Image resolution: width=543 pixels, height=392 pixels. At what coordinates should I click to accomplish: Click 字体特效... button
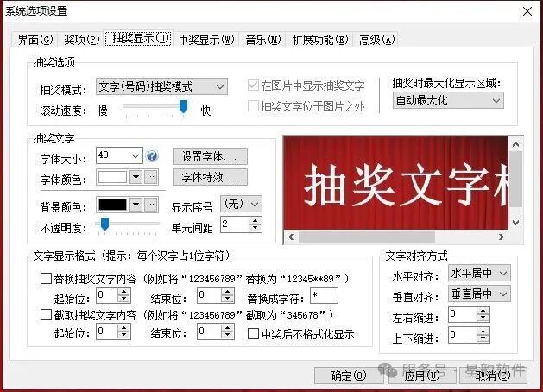tap(210, 177)
